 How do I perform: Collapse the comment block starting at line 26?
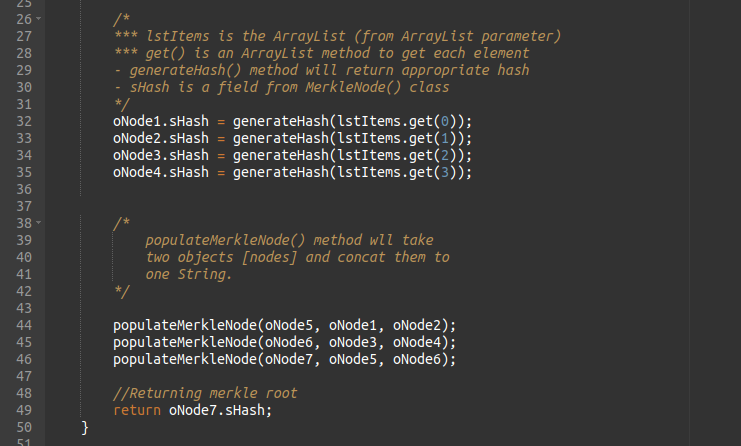pyautogui.click(x=39, y=20)
